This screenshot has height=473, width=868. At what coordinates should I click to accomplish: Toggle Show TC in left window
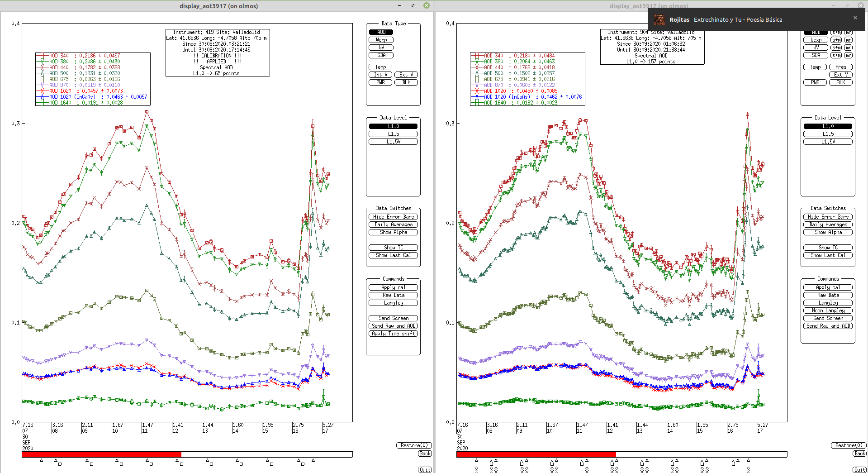tap(394, 248)
